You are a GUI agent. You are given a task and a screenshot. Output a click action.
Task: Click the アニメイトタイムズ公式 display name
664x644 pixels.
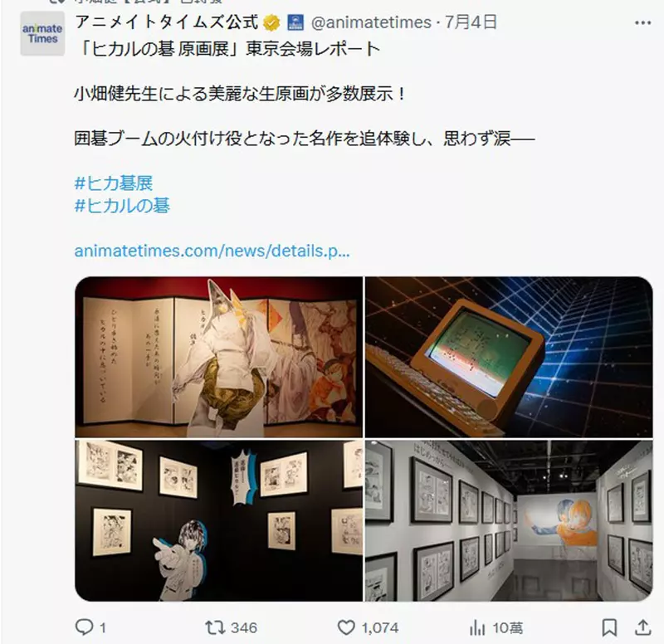167,22
